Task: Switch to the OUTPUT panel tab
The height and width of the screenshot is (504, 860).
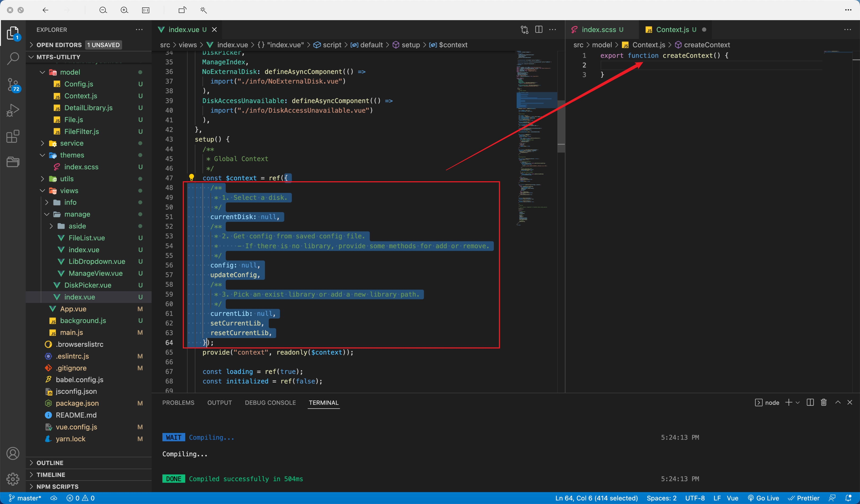Action: 219,403
